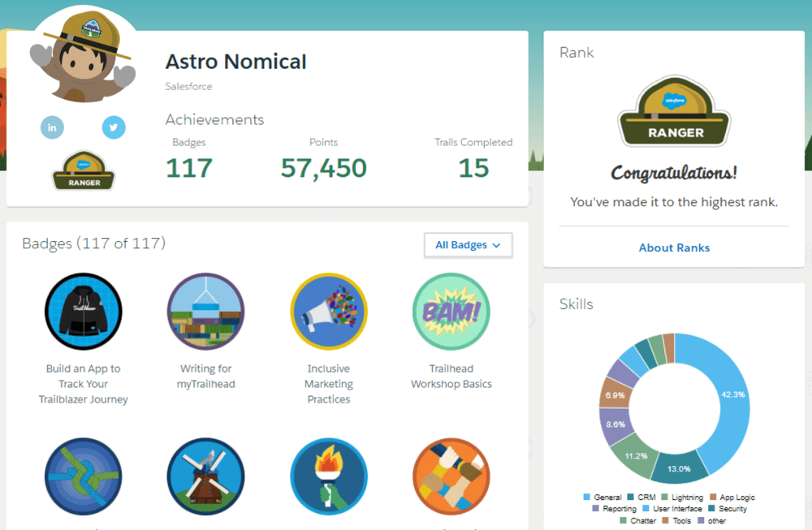Open the BAM! Trailhead Workshop Basics badge
This screenshot has height=530, width=812.
click(451, 311)
